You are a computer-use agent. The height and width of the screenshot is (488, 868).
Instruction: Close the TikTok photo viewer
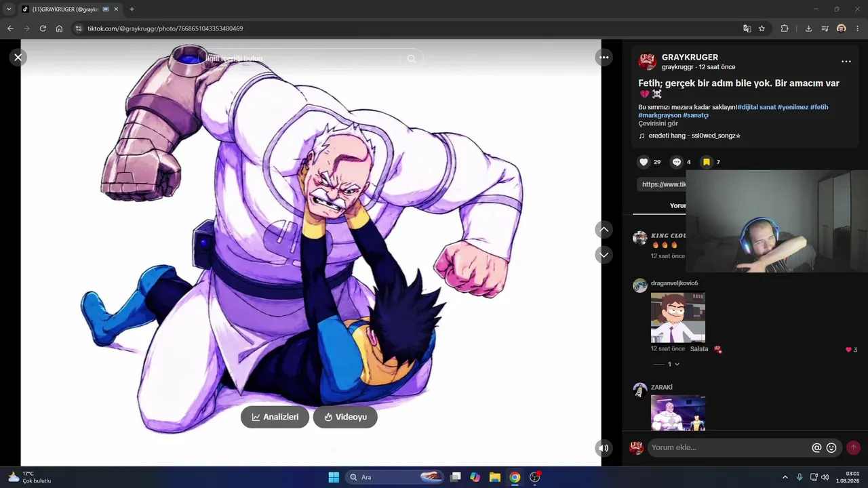(18, 58)
